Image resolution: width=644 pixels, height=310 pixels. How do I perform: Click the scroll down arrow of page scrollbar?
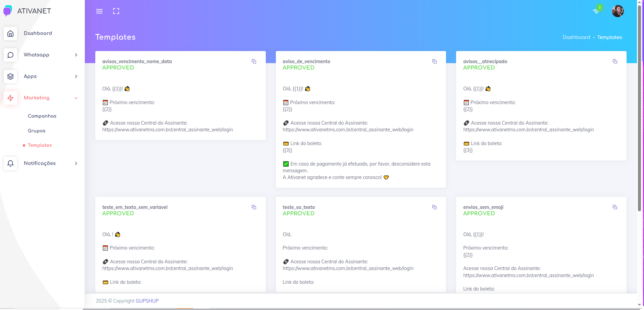click(x=639, y=305)
